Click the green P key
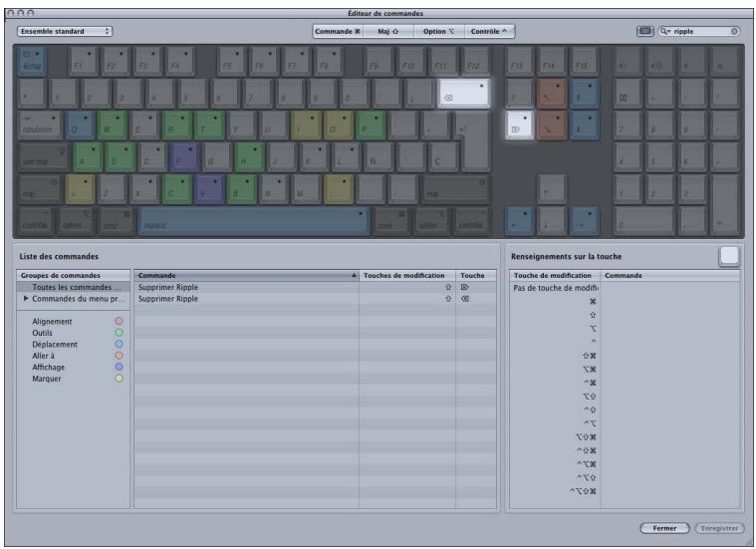756x549 pixels. point(371,126)
